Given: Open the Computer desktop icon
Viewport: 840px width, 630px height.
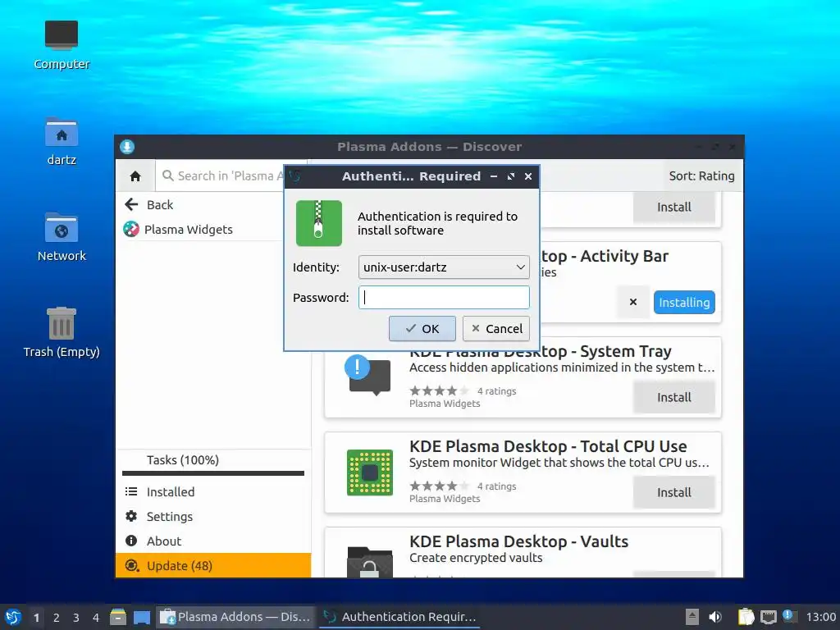Looking at the screenshot, I should pos(61,45).
